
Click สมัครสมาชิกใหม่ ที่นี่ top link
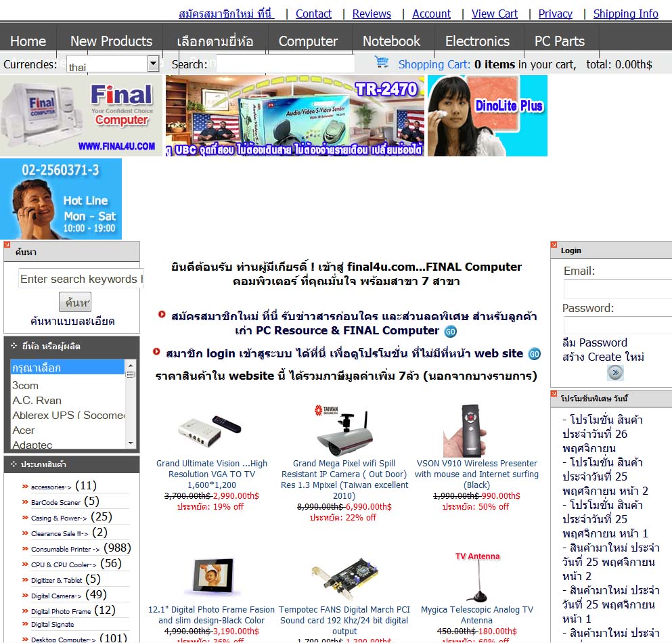(x=226, y=14)
